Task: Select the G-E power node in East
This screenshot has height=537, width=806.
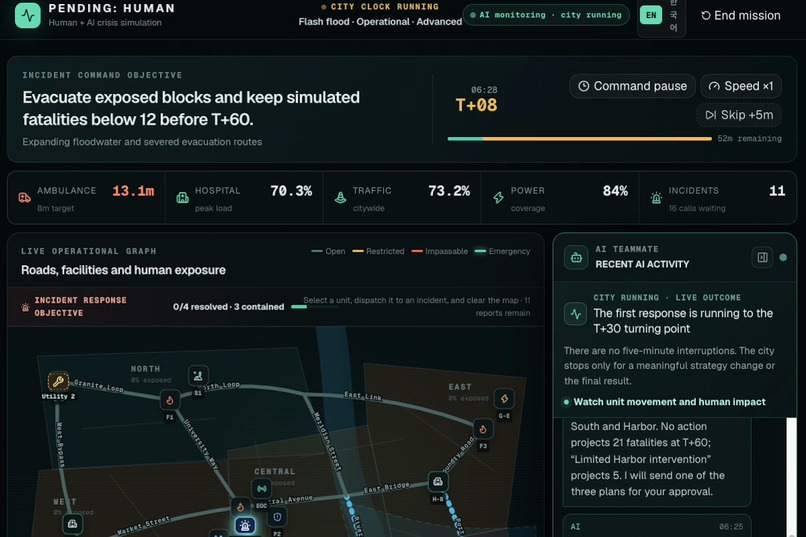Action: click(504, 398)
